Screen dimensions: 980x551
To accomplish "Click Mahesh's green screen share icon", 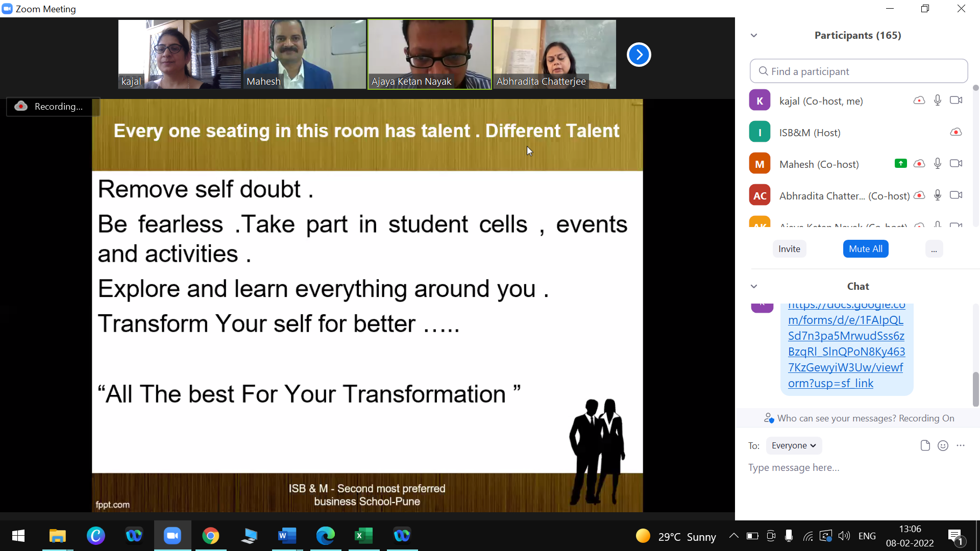I will 900,164.
